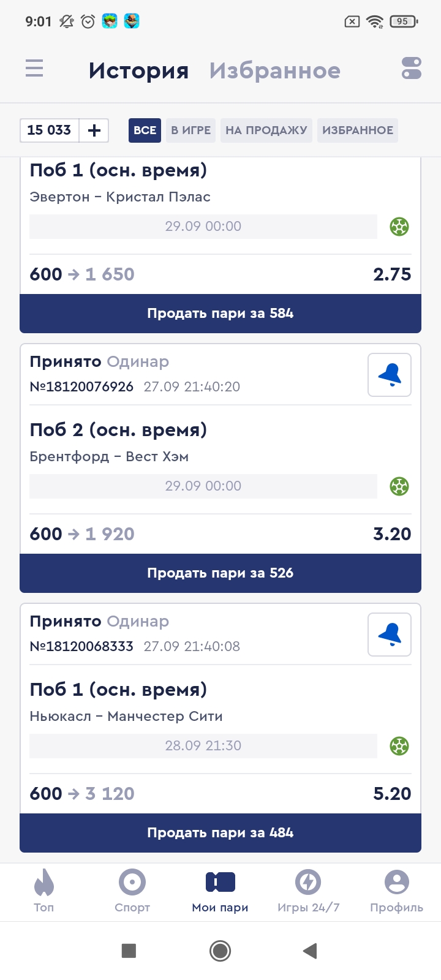The height and width of the screenshot is (980, 441).
Task: Switch to the Избранное header tab
Action: click(274, 70)
